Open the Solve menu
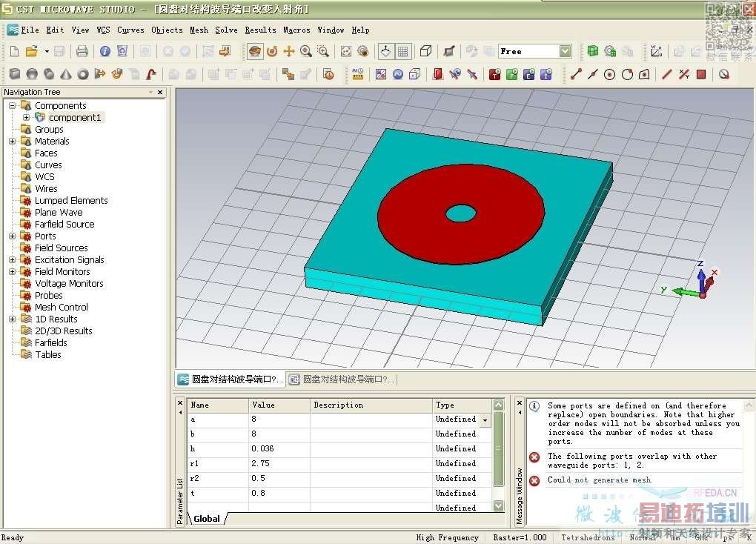Screen dimensions: 756x544 pyautogui.click(x=226, y=30)
